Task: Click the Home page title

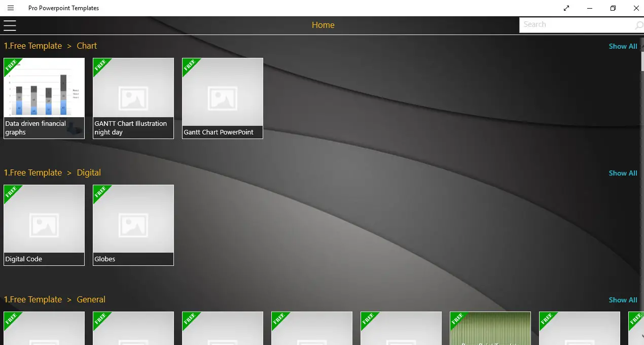Action: point(323,25)
